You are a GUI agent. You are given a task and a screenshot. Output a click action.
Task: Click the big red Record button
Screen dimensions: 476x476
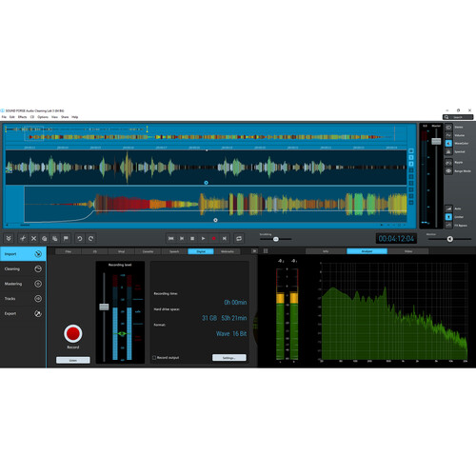coord(73,333)
